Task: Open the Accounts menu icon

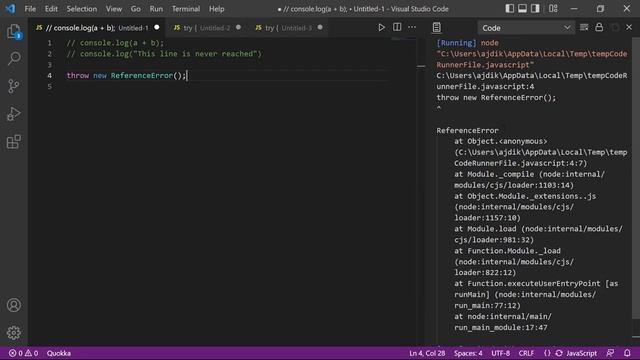Action: pyautogui.click(x=14, y=305)
